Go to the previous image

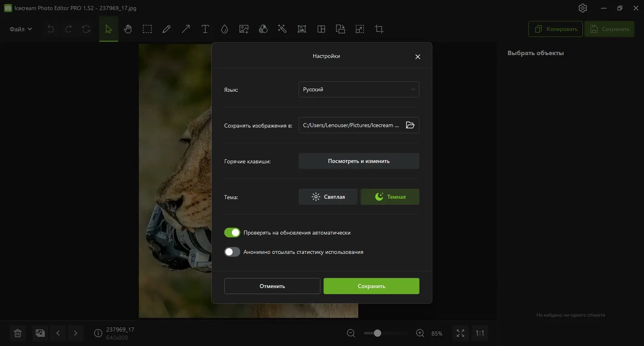point(58,333)
